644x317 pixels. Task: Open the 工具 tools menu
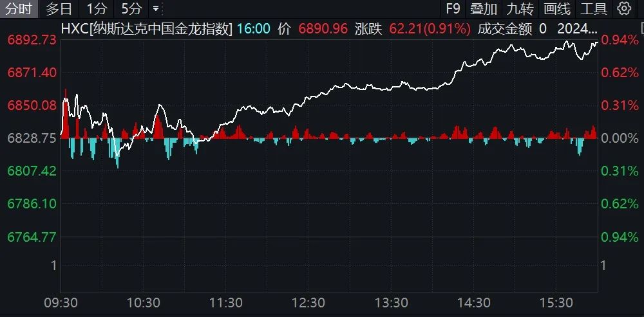[x=594, y=8]
